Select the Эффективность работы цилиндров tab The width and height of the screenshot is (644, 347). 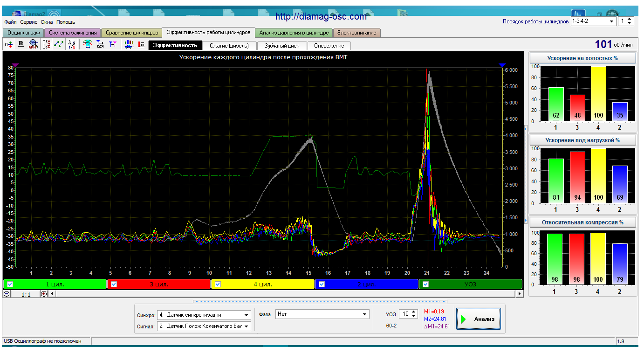pyautogui.click(x=209, y=32)
